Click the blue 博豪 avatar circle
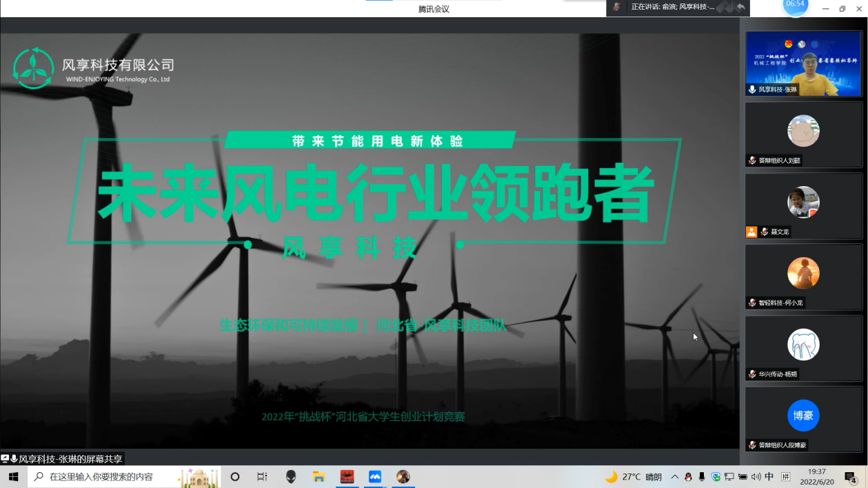 803,416
